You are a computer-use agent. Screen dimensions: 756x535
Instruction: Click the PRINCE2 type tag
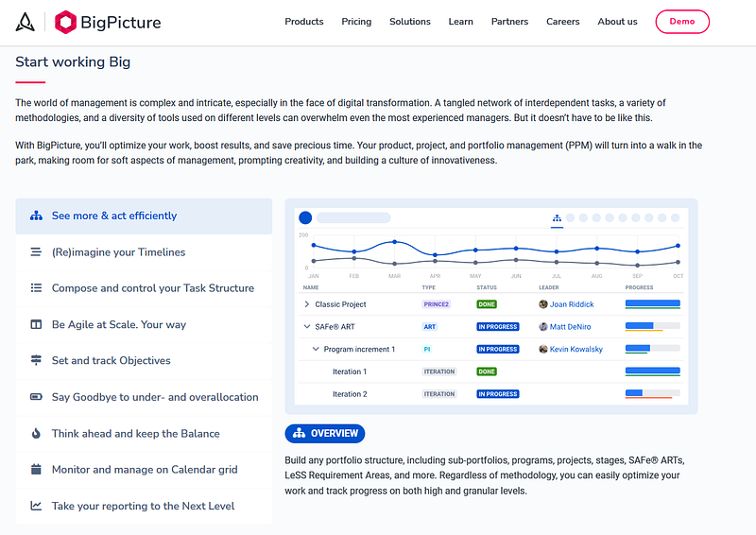pos(437,304)
